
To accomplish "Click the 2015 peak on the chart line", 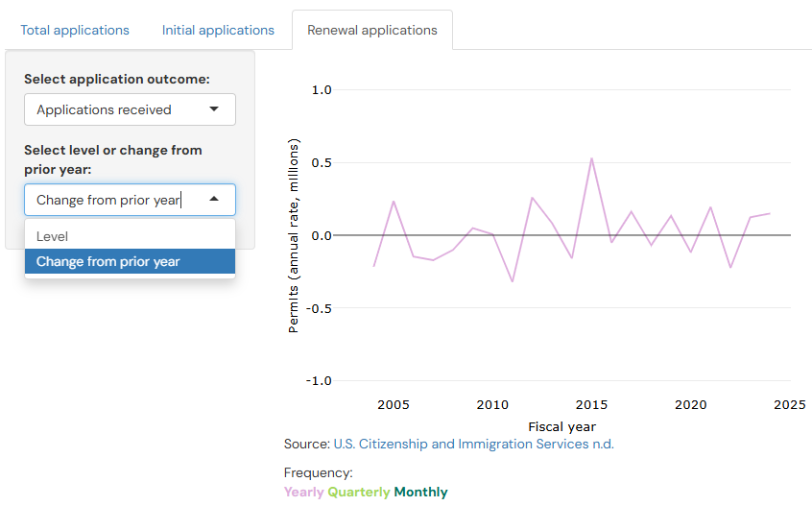I will [591, 158].
